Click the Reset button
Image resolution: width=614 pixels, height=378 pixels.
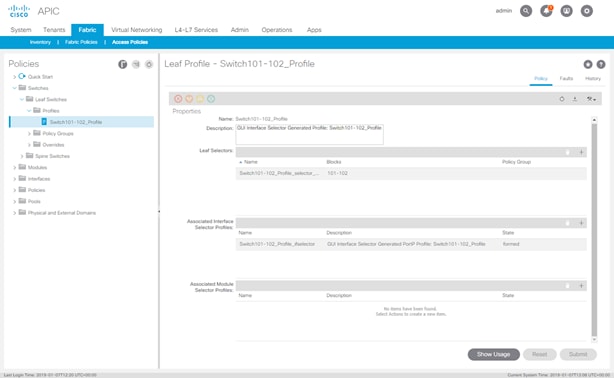click(540, 354)
